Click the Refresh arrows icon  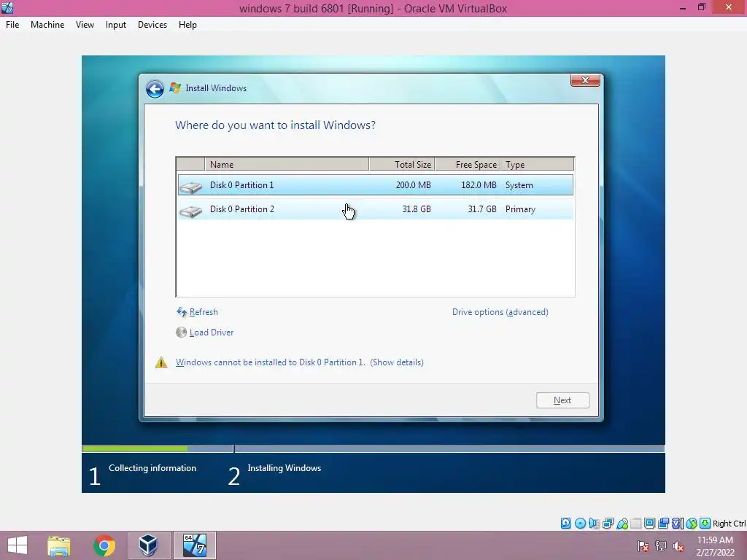pos(182,312)
